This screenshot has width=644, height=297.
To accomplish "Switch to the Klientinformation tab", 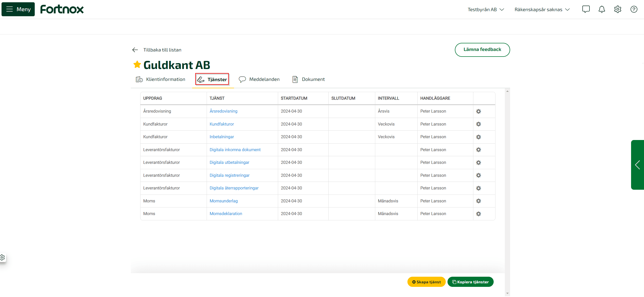I will (160, 79).
